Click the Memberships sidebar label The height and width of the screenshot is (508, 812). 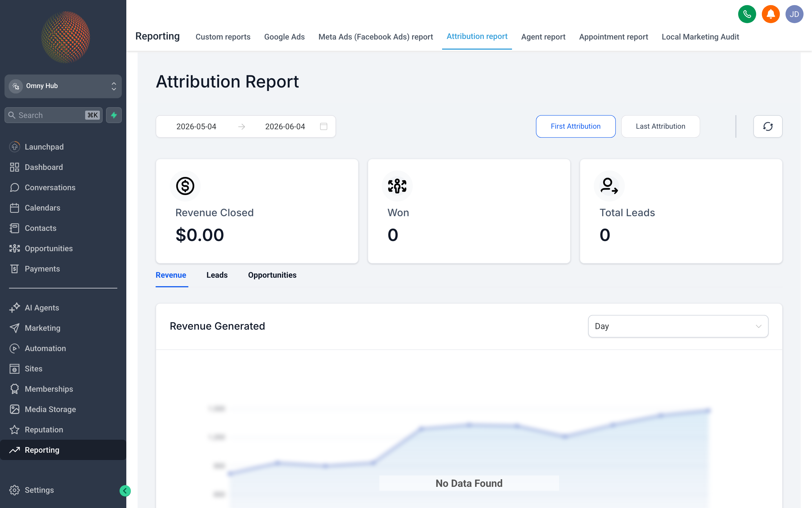point(49,389)
